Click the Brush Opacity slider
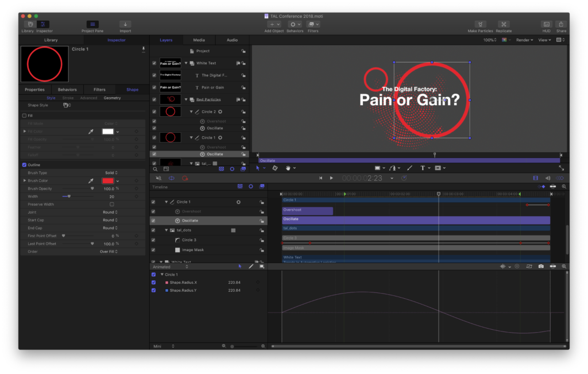 (78, 188)
